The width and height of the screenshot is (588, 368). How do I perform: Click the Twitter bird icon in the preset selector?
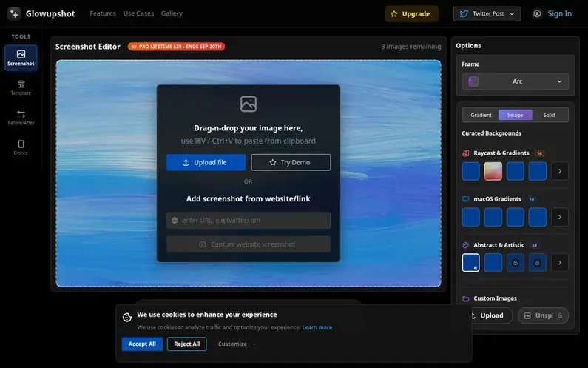tap(464, 14)
